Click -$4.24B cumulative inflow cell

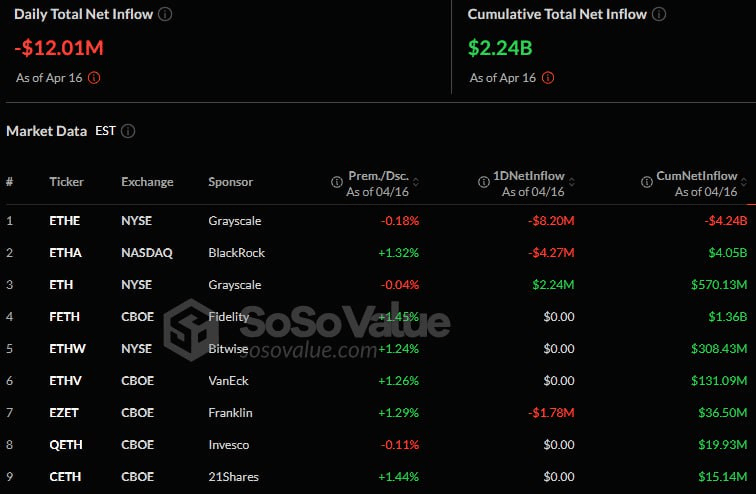click(726, 221)
